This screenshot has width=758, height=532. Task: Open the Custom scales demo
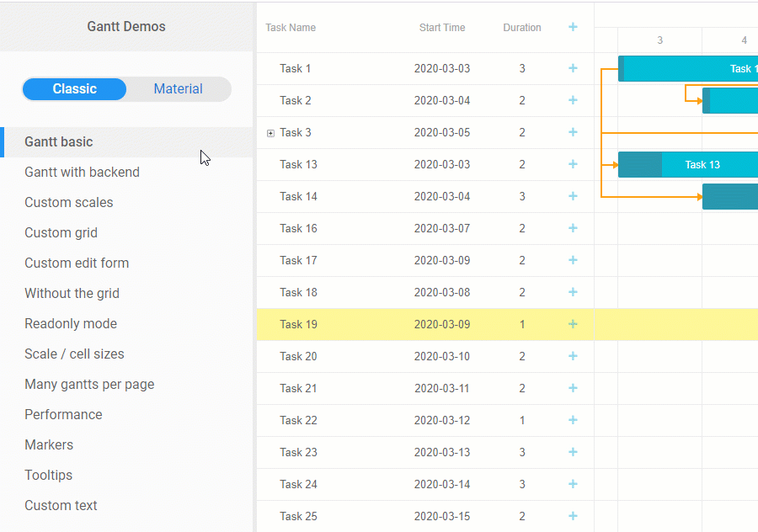pos(69,202)
